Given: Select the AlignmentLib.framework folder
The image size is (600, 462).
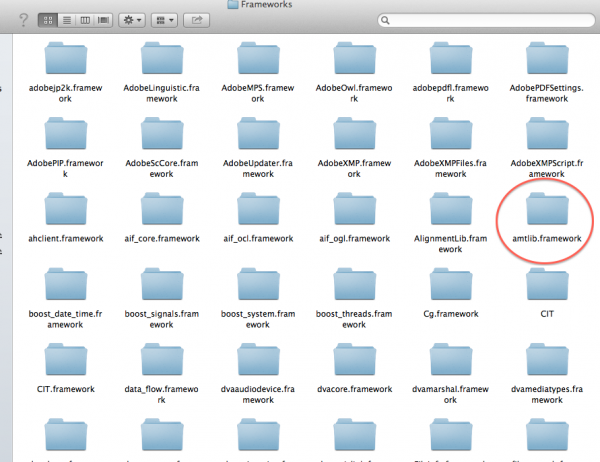Looking at the screenshot, I should (x=451, y=209).
